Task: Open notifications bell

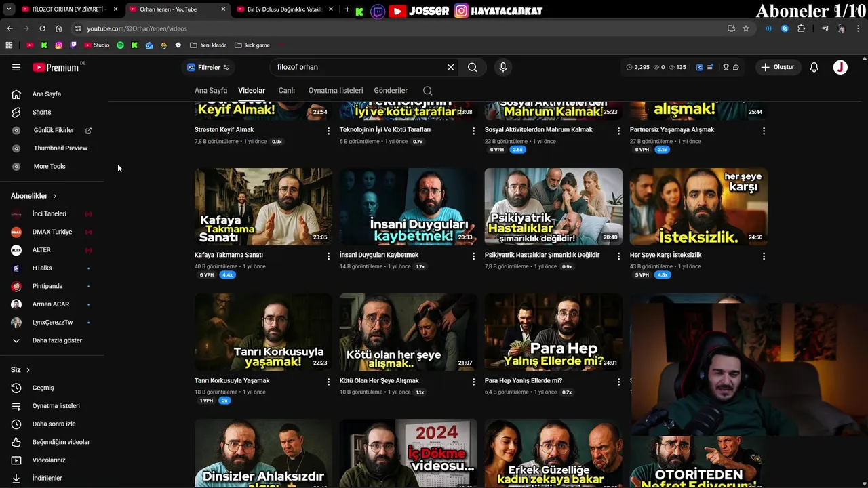Action: (x=814, y=67)
